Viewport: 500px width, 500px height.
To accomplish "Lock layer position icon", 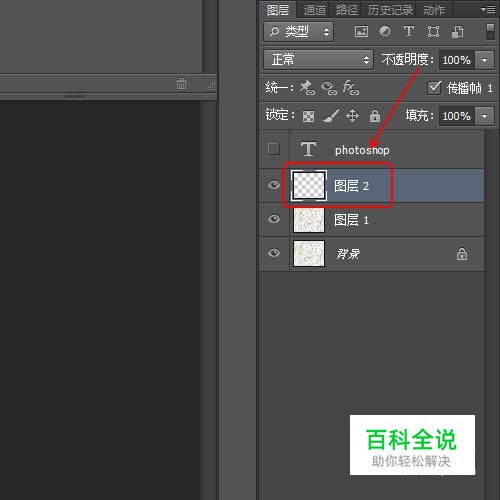I will click(x=352, y=116).
